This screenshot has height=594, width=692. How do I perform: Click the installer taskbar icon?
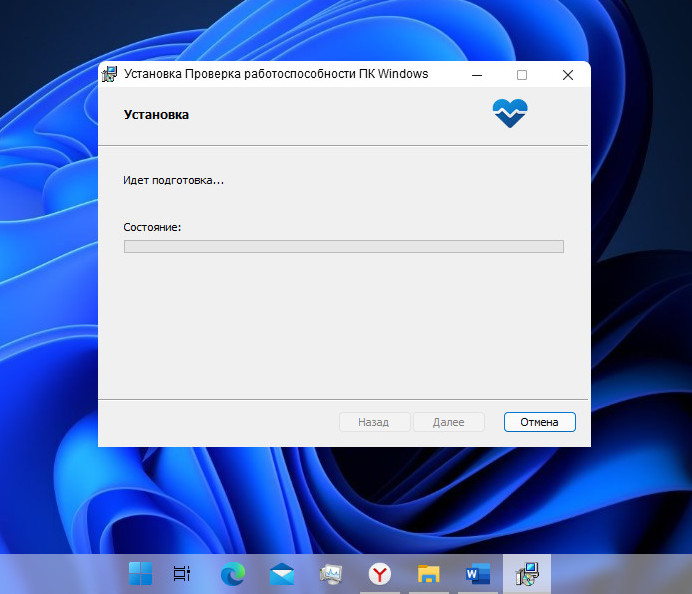(x=527, y=574)
